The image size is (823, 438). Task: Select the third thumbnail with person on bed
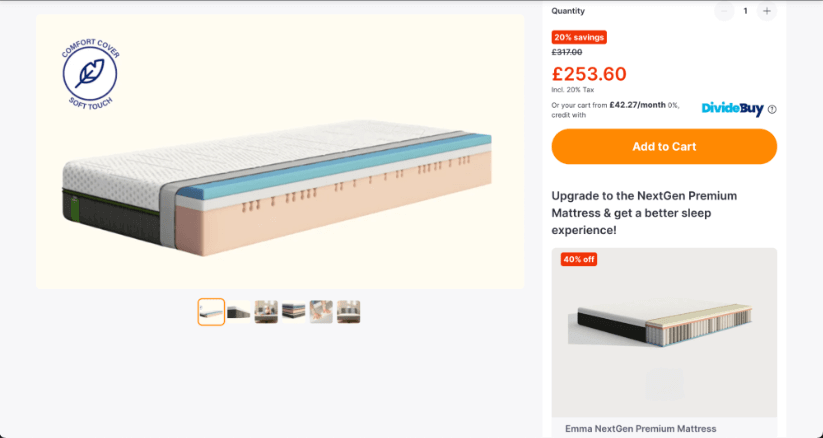pos(266,312)
